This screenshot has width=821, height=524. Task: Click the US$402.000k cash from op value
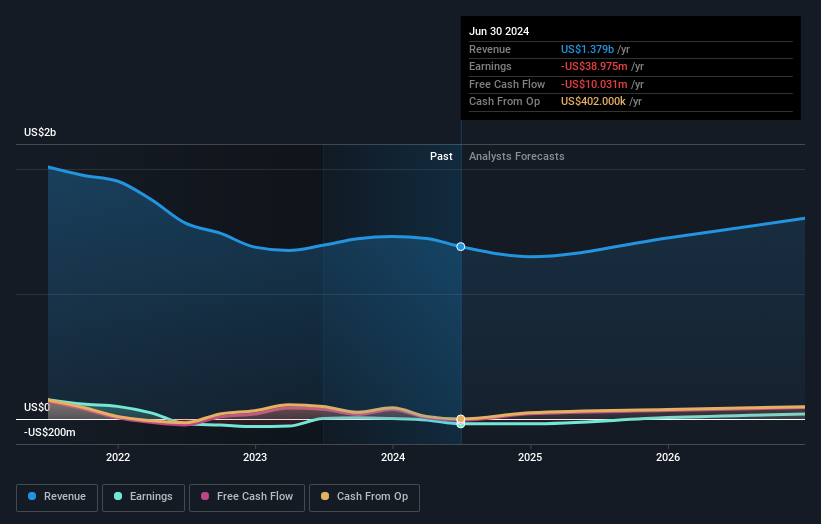(x=593, y=102)
